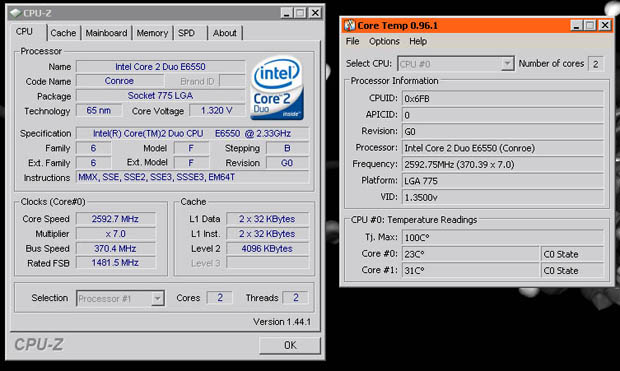Image resolution: width=620 pixels, height=371 pixels.
Task: Open the Options menu in Core Temp
Action: point(384,42)
